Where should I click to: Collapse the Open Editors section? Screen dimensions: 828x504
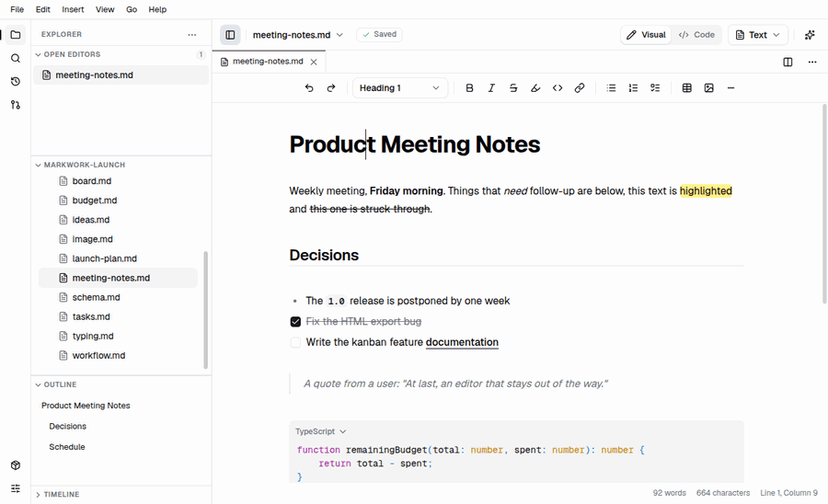[x=121, y=54]
